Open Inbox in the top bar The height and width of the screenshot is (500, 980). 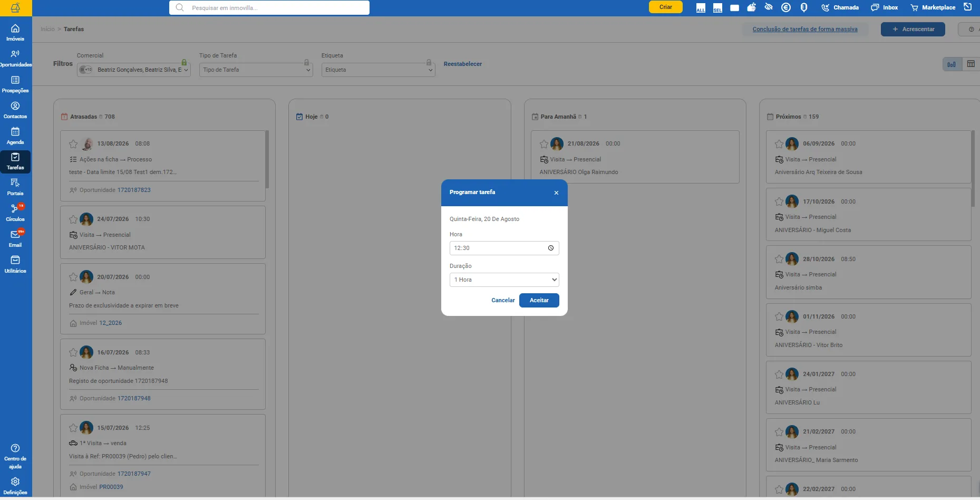click(x=885, y=7)
